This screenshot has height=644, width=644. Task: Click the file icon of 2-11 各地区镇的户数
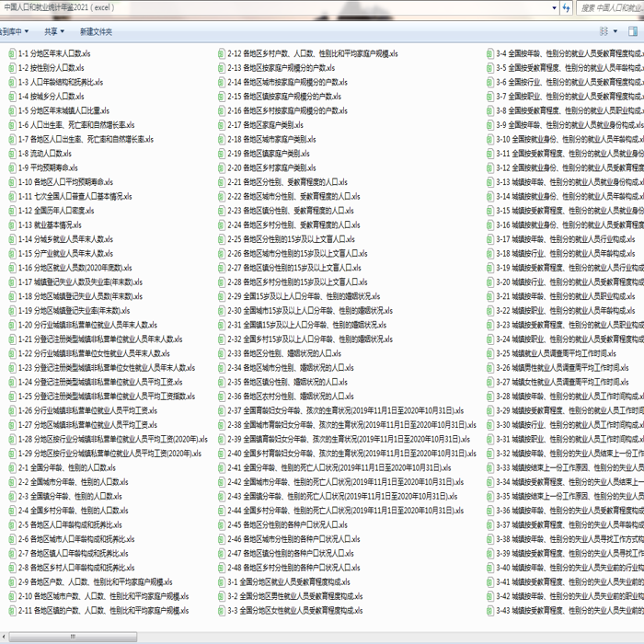[x=12, y=610]
